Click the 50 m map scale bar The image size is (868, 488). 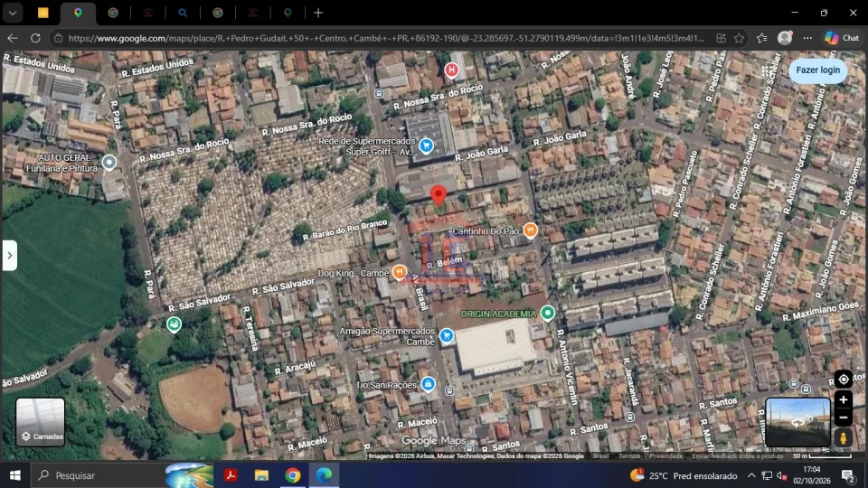pyautogui.click(x=822, y=455)
